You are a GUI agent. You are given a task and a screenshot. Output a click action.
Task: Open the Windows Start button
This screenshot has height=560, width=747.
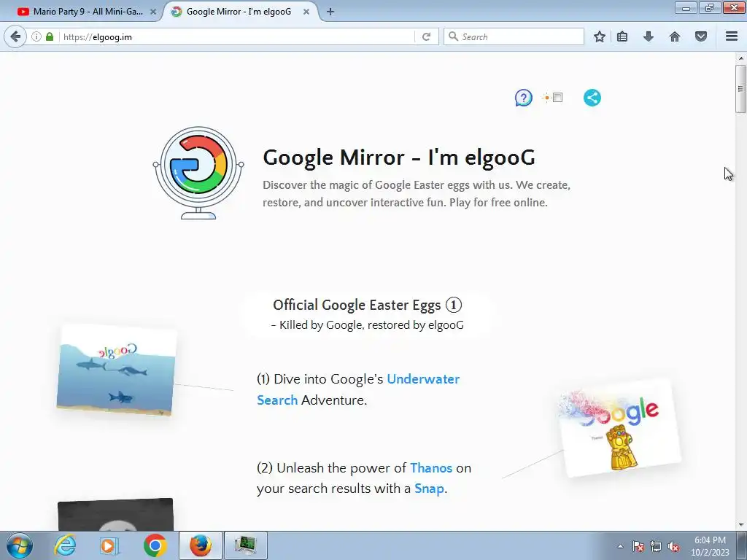(20, 545)
